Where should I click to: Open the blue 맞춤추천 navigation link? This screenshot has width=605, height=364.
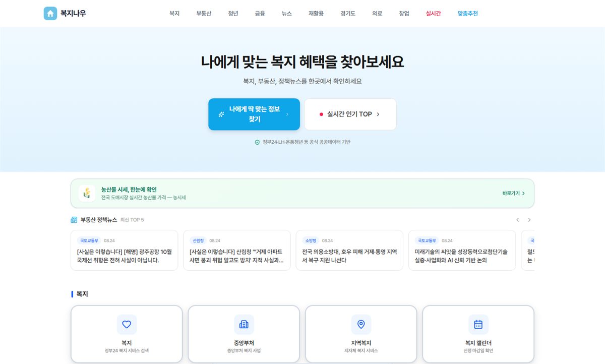pos(468,14)
